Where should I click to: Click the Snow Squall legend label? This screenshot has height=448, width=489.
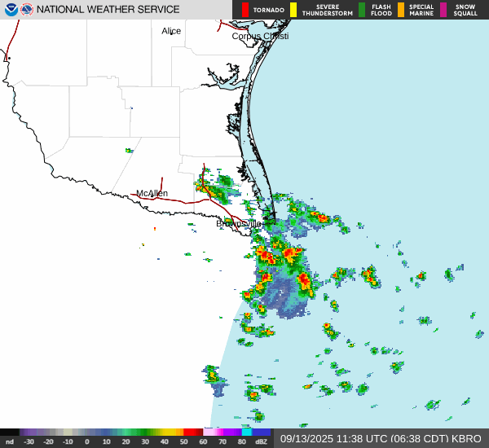(465, 10)
